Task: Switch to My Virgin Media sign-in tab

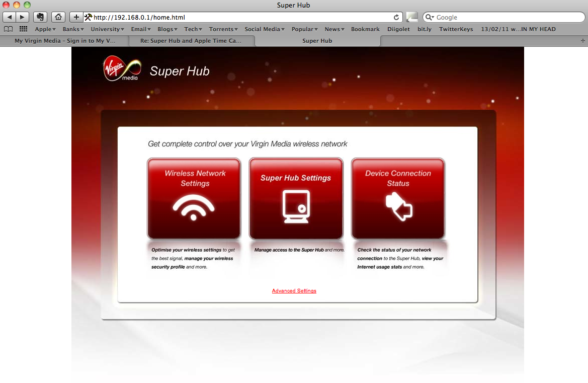Action: point(64,40)
